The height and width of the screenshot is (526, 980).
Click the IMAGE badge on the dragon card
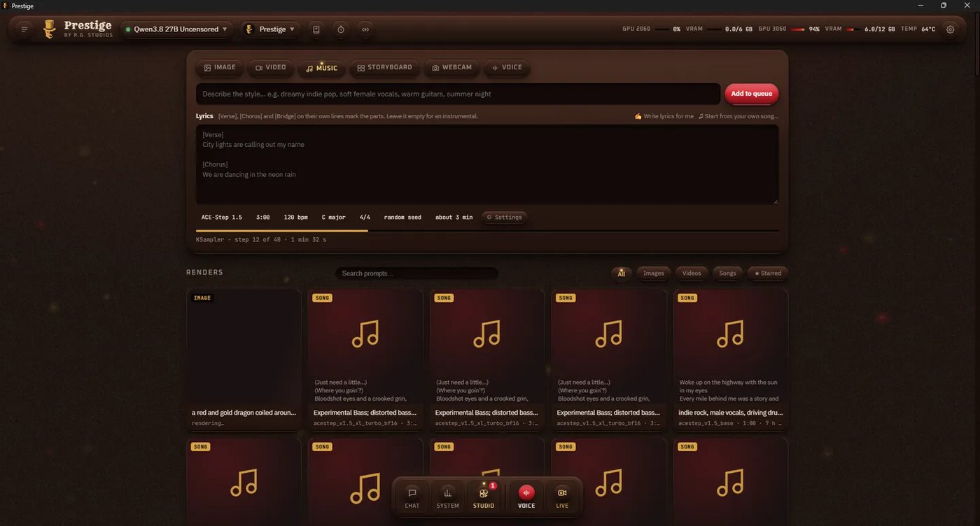coord(202,298)
